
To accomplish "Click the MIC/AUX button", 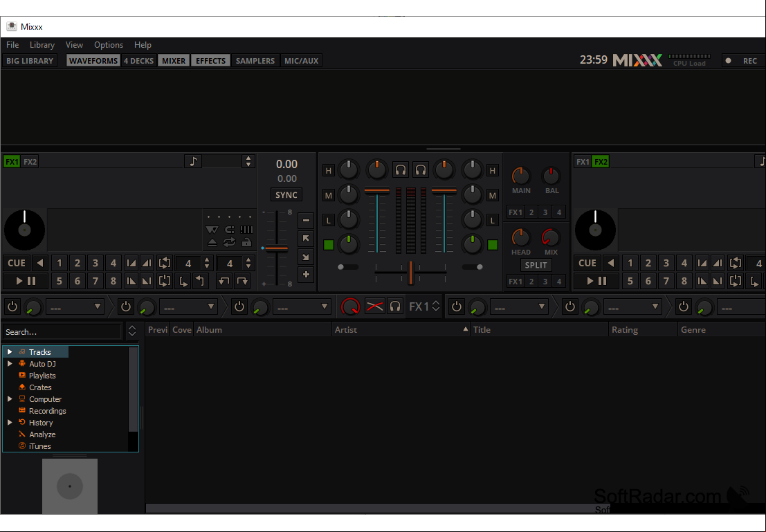I will point(302,61).
